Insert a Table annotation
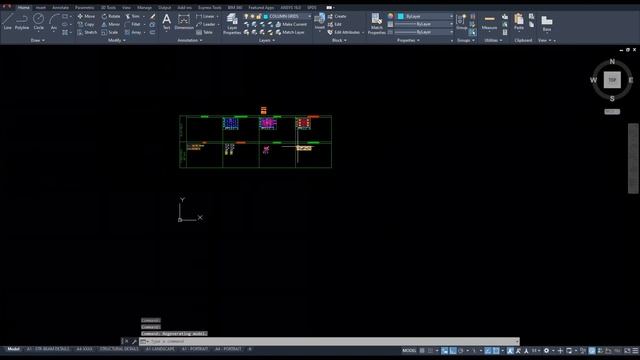Viewport: 640px width, 360px height. pyautogui.click(x=204, y=32)
